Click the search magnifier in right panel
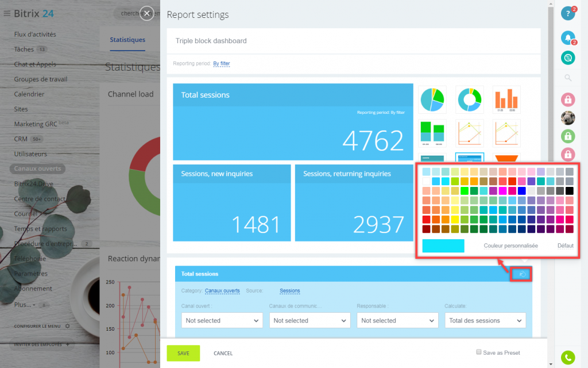Image resolution: width=588 pixels, height=368 pixels. pos(568,78)
